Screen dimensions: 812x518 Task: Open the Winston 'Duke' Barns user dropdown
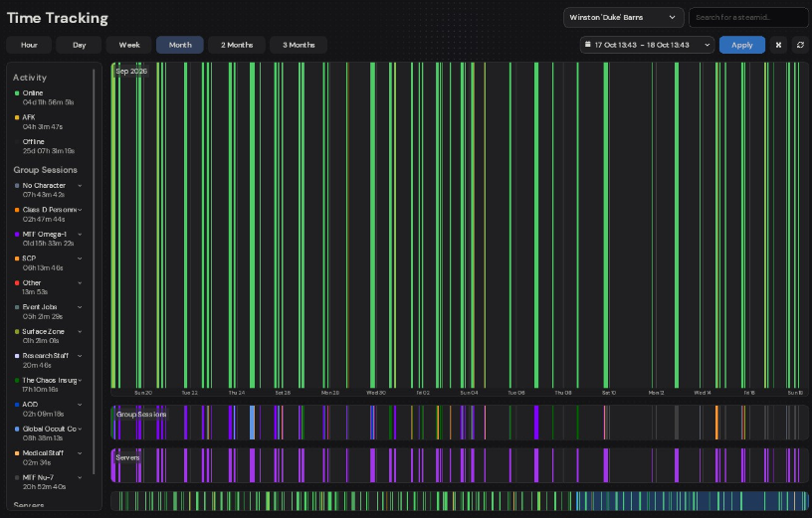[x=623, y=18]
